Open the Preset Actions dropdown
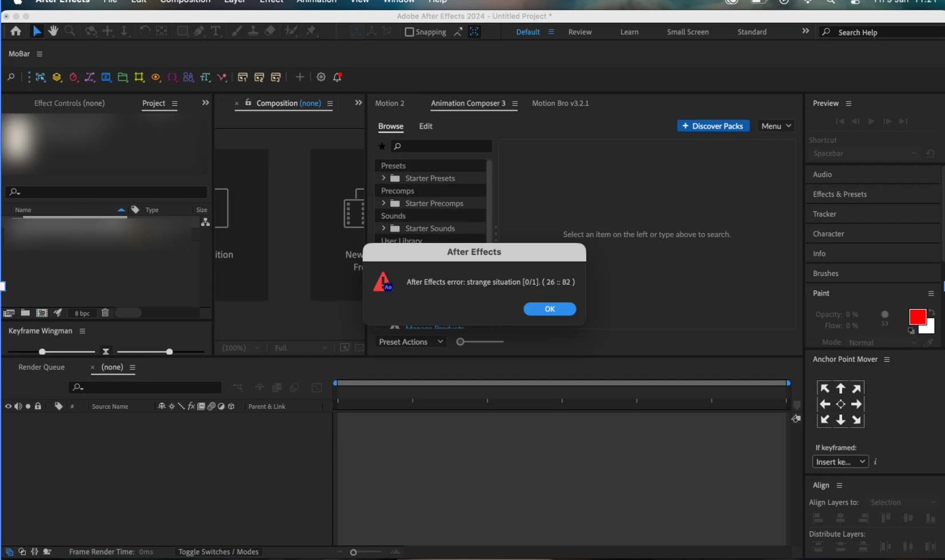 (x=411, y=342)
